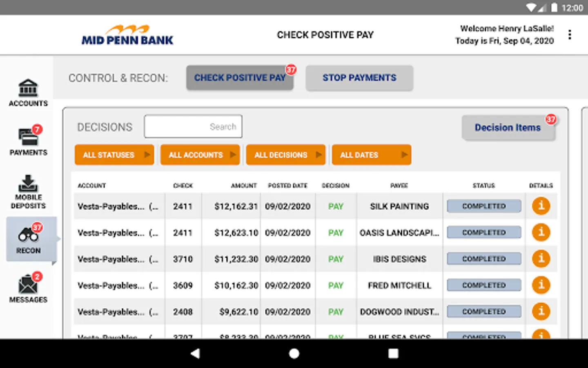Viewport: 588px width, 368px height.
Task: Select amount $10,162.30
Action: pos(236,285)
